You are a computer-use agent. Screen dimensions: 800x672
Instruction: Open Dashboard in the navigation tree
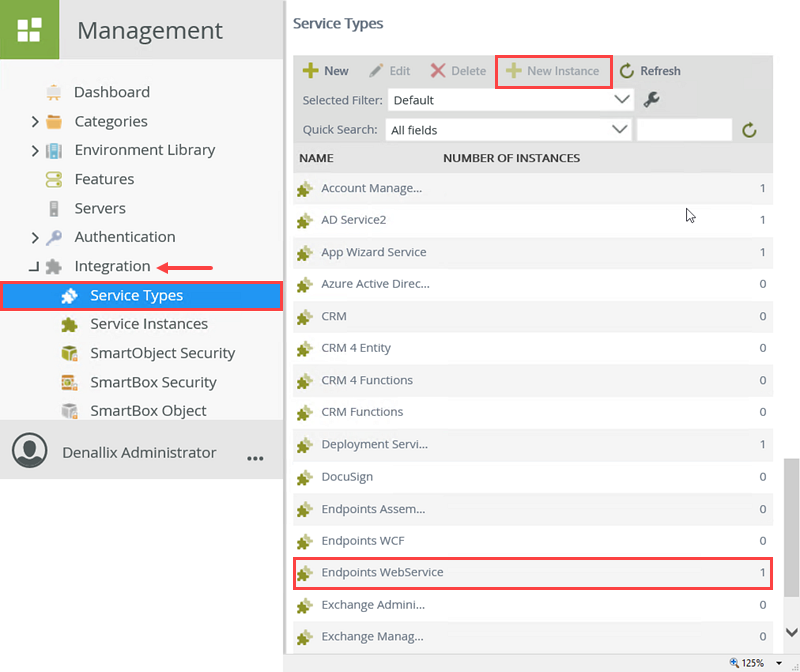[112, 92]
